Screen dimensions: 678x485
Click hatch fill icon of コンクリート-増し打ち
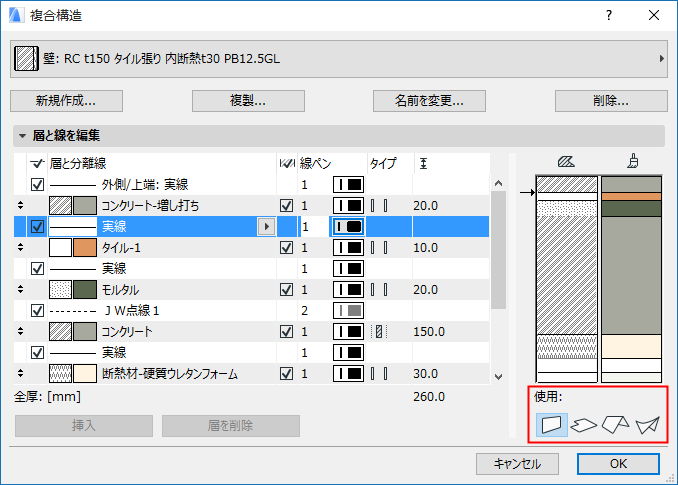click(x=61, y=206)
